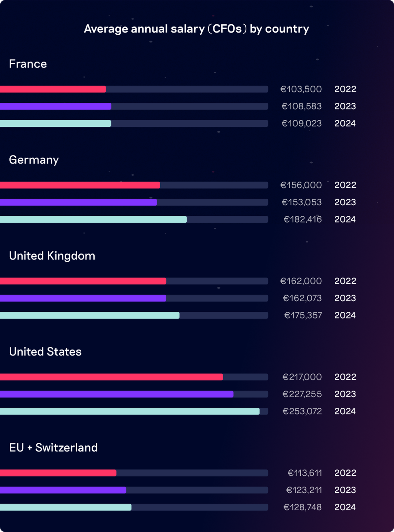The image size is (394, 532).
Task: Select the EU + Switzerland heading
Action: pos(53,448)
